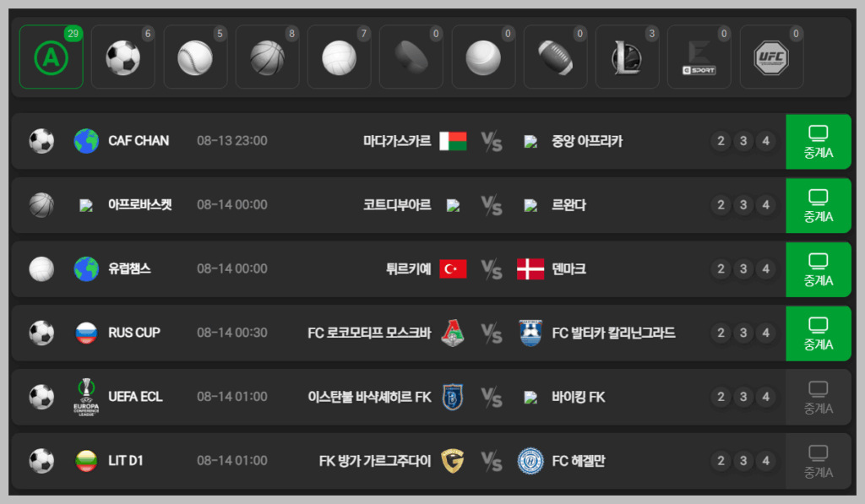Open 중계A stream for CAF CHAN match
The height and width of the screenshot is (504, 865).
[818, 142]
